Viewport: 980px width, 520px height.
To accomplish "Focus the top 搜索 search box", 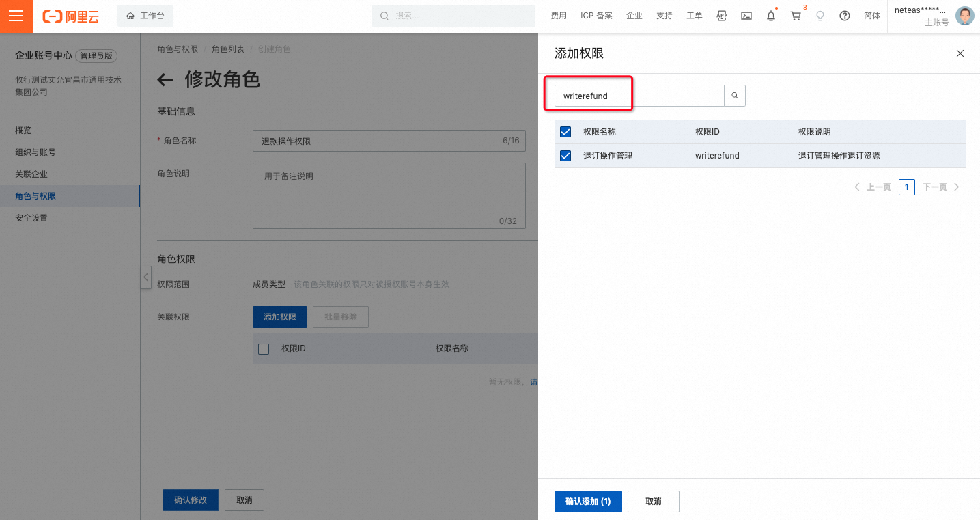I will 453,16.
